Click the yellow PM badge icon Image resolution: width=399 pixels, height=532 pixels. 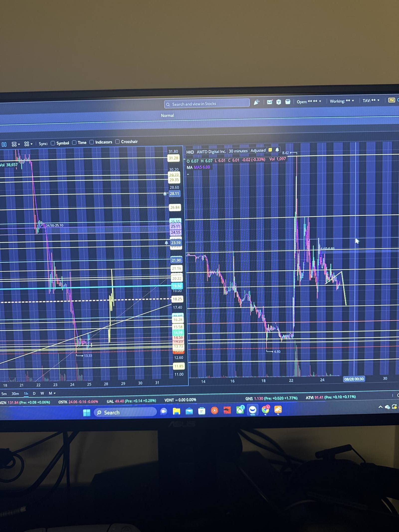(392, 100)
